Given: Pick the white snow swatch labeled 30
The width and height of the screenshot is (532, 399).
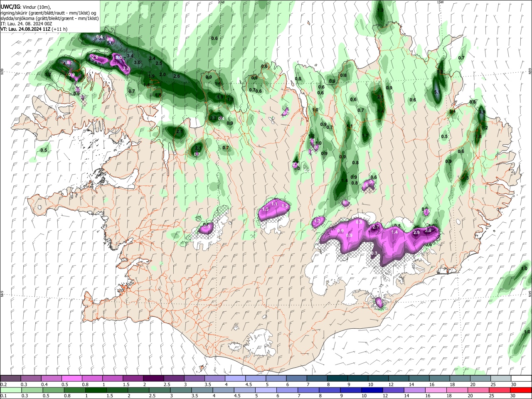Looking at the screenshot, I should pyautogui.click(x=521, y=379).
